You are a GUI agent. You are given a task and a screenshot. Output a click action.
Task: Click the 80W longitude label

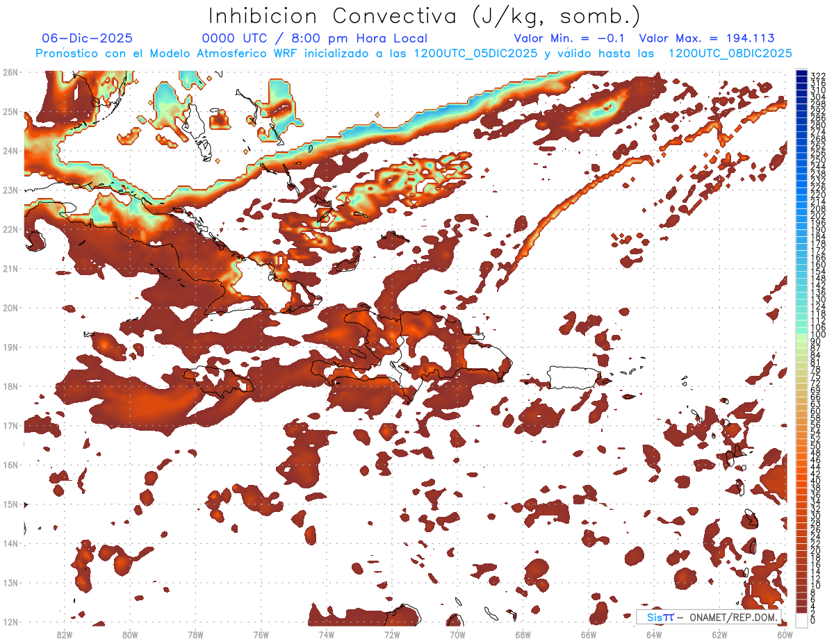pyautogui.click(x=129, y=634)
